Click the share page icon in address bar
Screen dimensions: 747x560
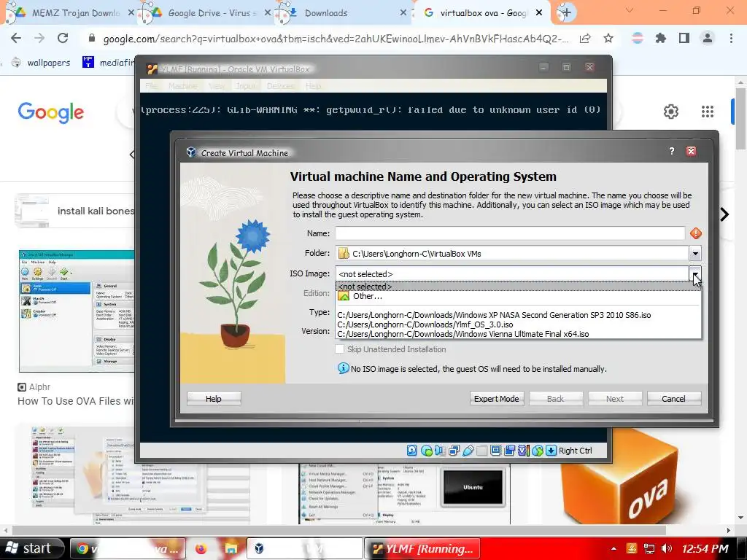point(585,38)
